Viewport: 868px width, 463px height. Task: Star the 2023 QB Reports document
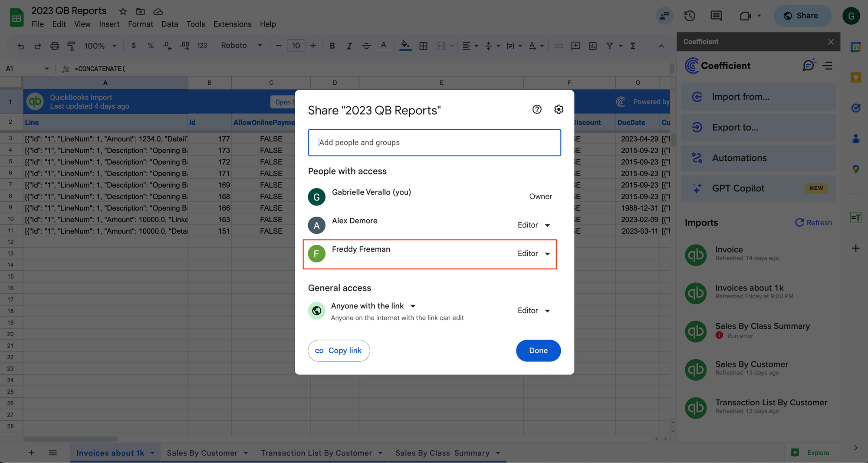point(123,11)
